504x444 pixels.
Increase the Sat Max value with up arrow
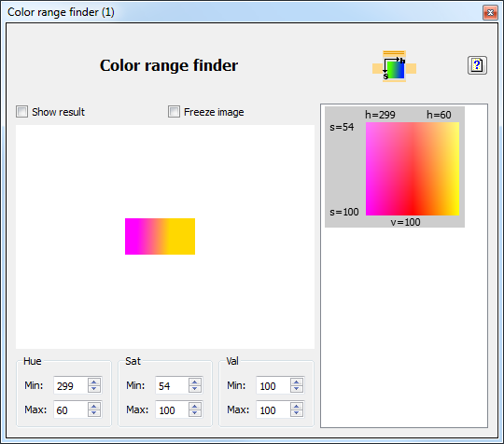click(x=195, y=406)
